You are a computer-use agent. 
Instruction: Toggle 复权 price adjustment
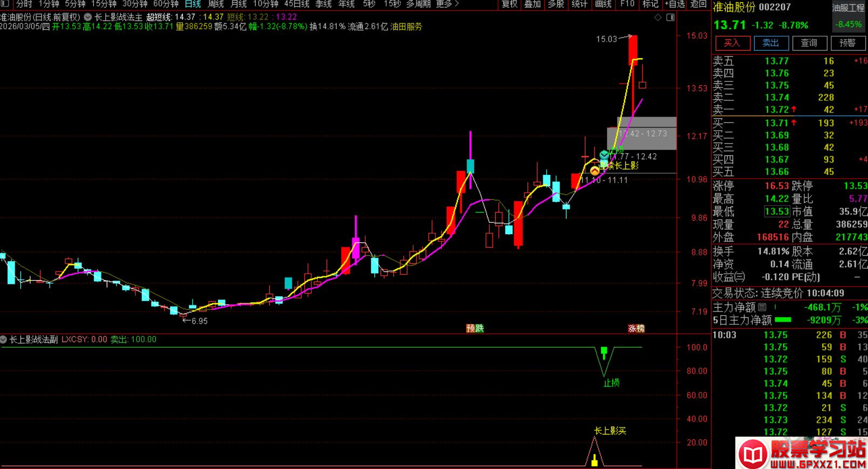pyautogui.click(x=509, y=4)
